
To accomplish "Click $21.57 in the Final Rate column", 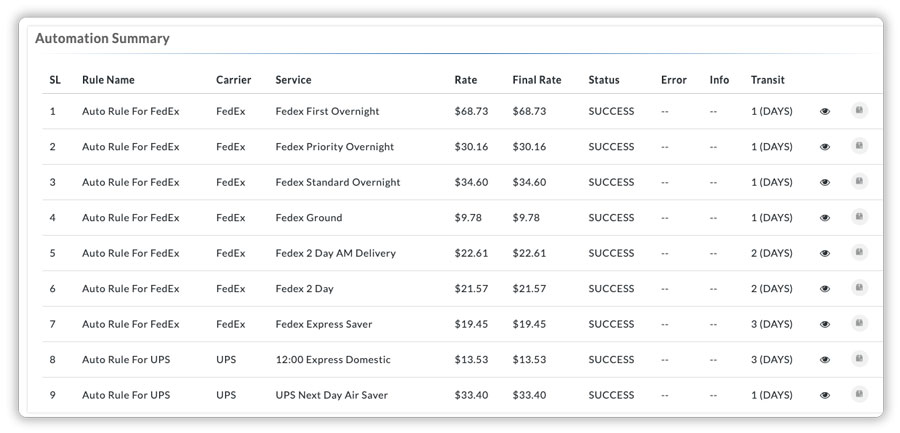I will 529,289.
